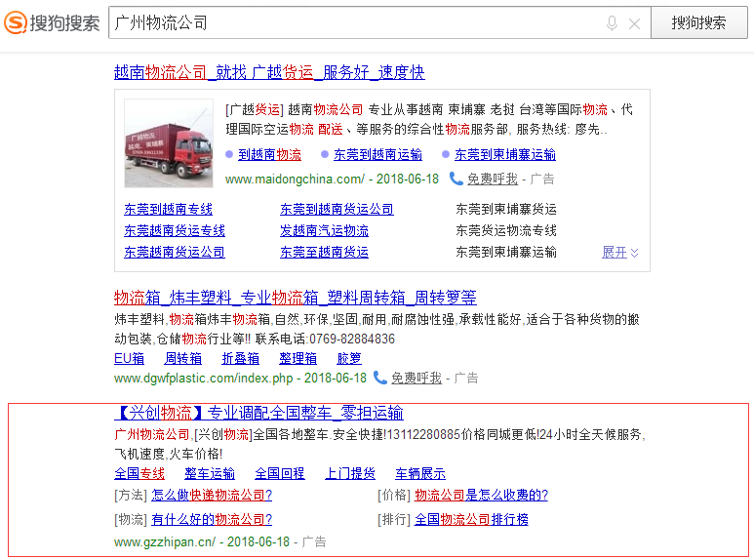Screen dimensions: 754x560
Task: Click 免费呼我 link for maidongchina ad
Action: (493, 179)
